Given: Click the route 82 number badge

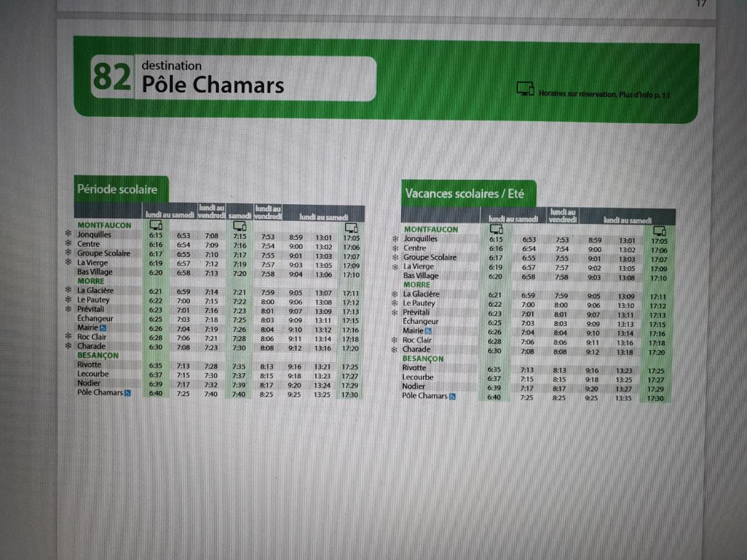Looking at the screenshot, I should [x=112, y=78].
